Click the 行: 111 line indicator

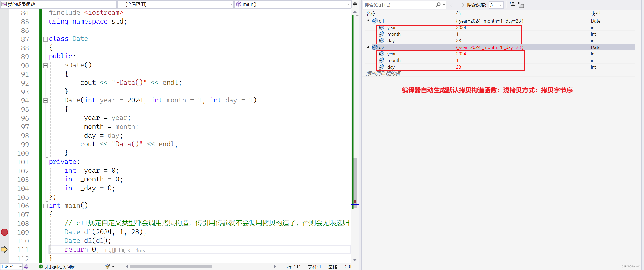point(294,267)
